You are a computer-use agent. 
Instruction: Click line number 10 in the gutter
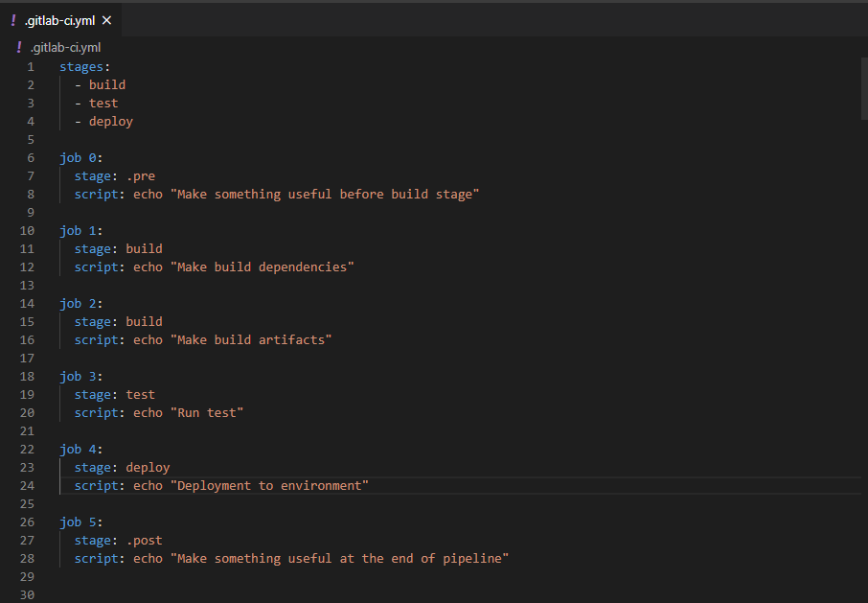[x=27, y=230]
